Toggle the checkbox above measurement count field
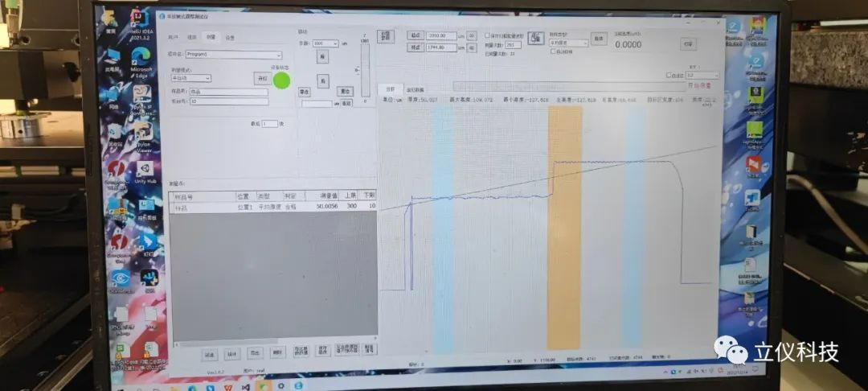 (x=487, y=36)
